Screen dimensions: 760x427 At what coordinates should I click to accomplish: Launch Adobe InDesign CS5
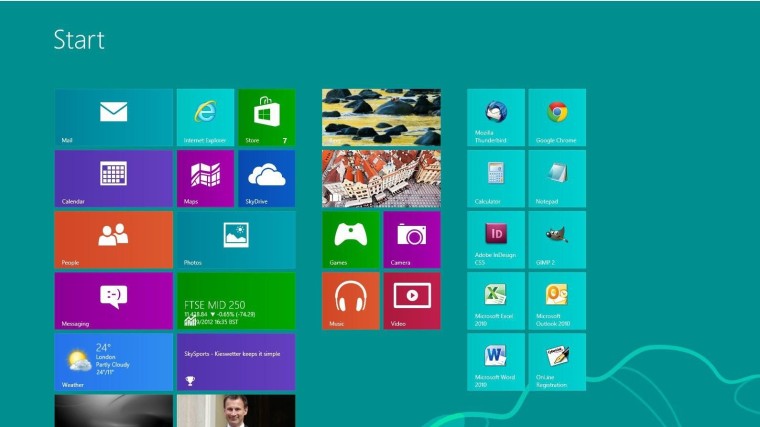pyautogui.click(x=496, y=239)
